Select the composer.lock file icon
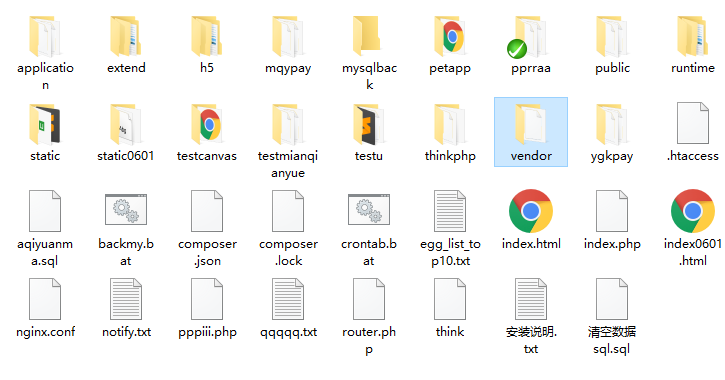The height and width of the screenshot is (380, 725). (x=288, y=211)
